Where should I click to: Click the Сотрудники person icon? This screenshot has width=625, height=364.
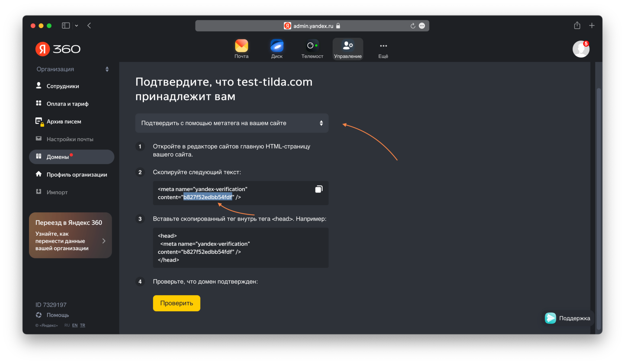(x=39, y=86)
